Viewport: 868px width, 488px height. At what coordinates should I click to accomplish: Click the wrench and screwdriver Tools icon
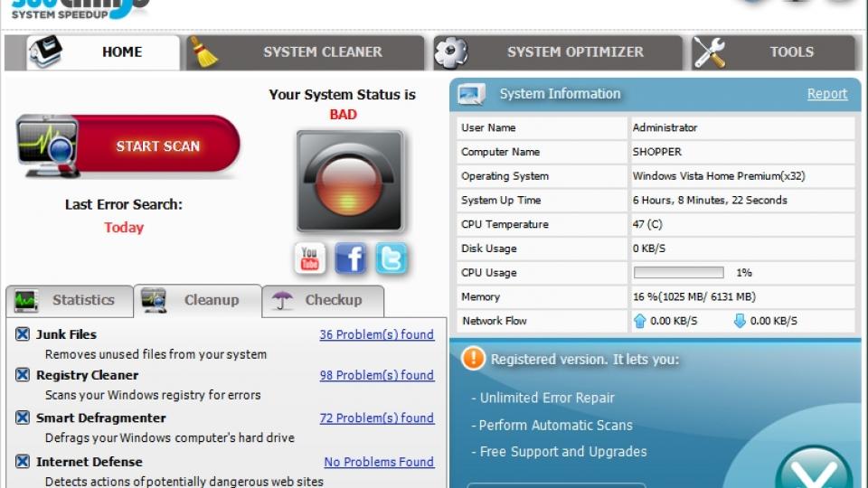(709, 52)
